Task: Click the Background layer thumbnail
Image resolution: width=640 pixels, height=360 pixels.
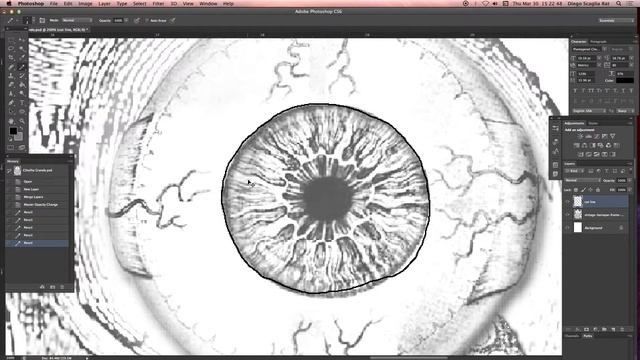Action: [578, 228]
